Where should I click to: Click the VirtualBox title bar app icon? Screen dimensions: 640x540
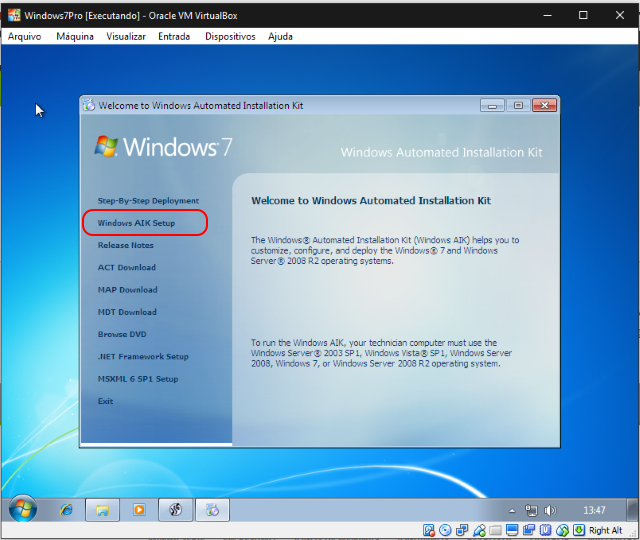14,15
